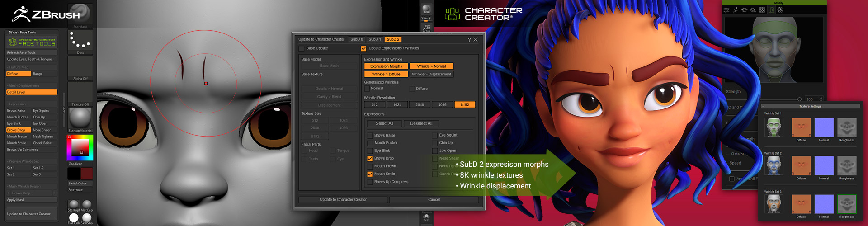The image size is (868, 226).
Task: Click the Update to Character Creator dialog button
Action: 343,200
